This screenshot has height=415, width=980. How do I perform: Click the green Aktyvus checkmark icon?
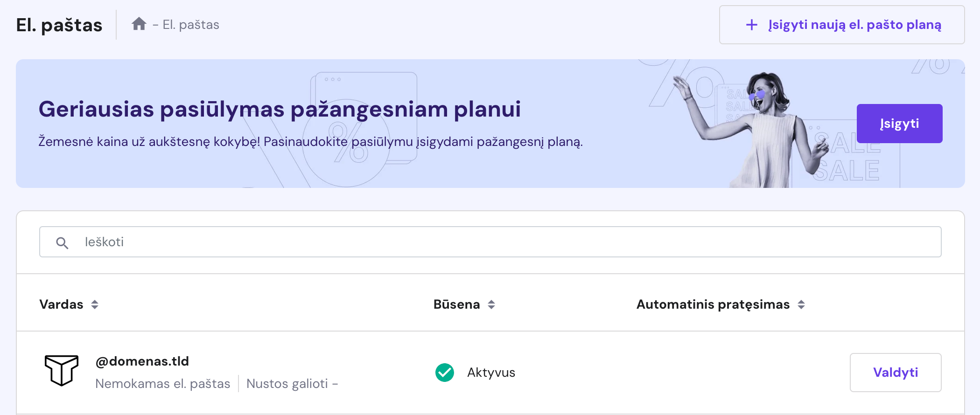click(x=444, y=373)
